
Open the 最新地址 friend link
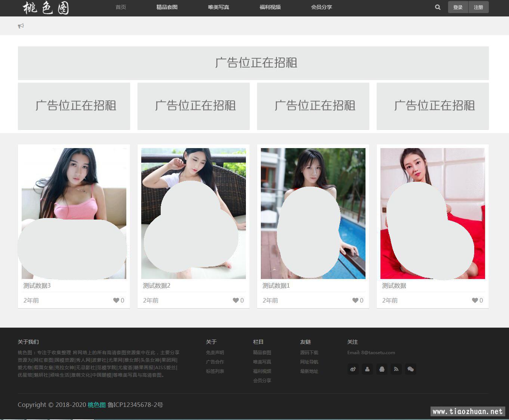click(309, 371)
